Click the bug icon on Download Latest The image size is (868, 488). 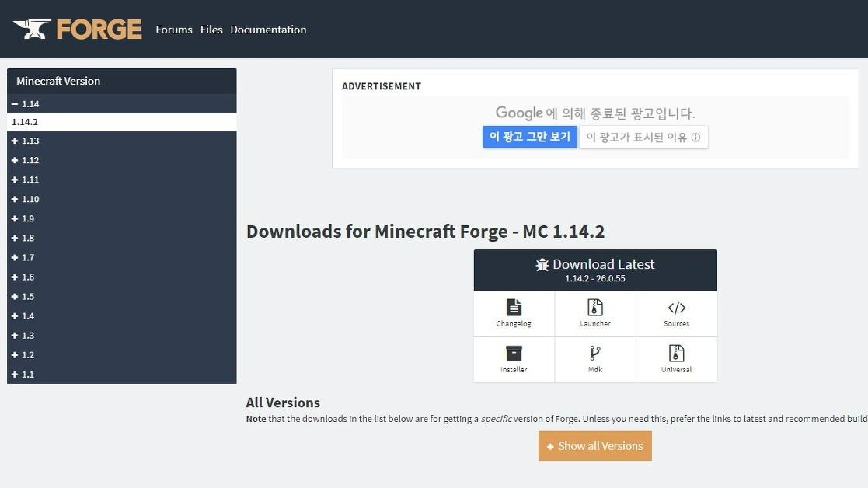542,264
